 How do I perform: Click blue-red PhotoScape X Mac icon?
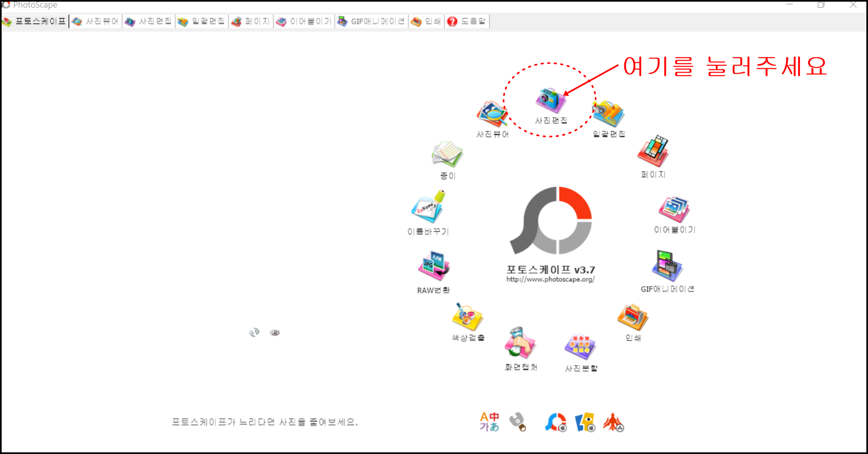click(x=556, y=422)
